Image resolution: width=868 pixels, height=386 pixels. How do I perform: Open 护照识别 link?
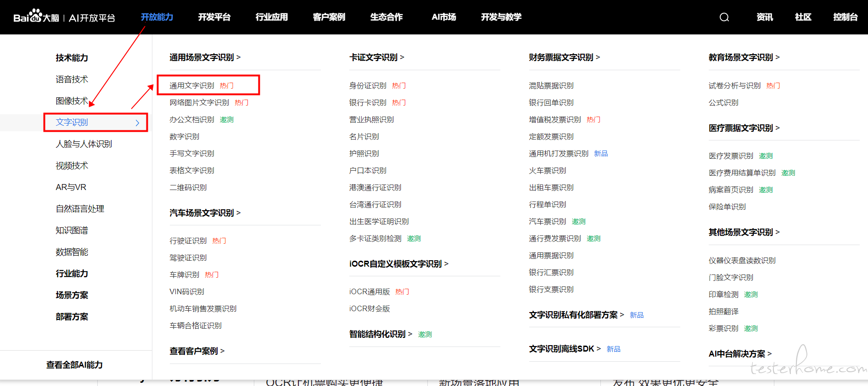[x=364, y=154]
